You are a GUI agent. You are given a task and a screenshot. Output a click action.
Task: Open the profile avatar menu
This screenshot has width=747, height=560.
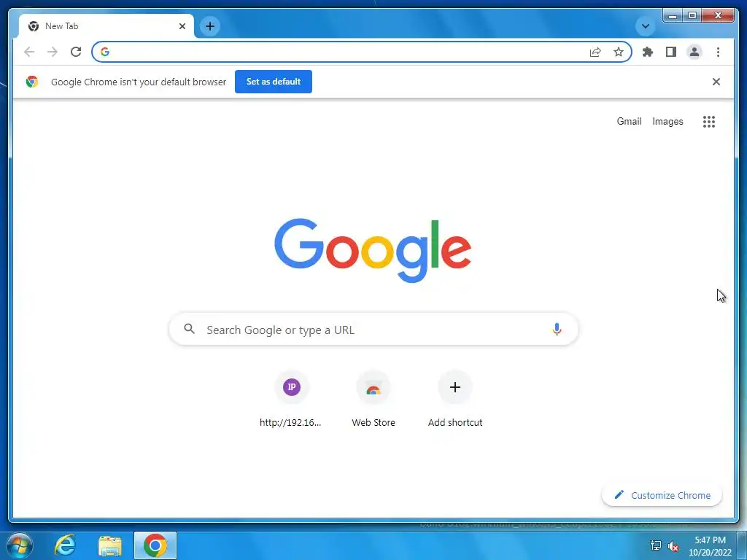click(x=694, y=52)
